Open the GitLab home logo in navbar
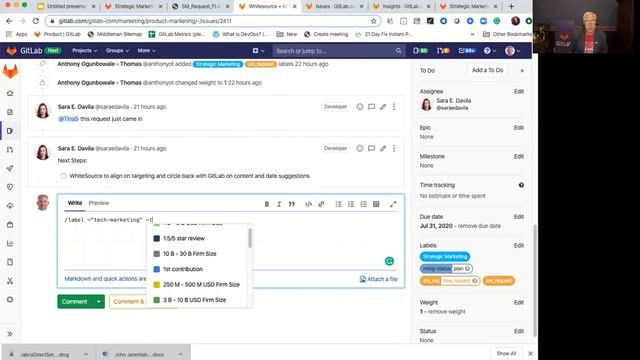Image resolution: width=640 pixels, height=360 pixels. (11, 51)
